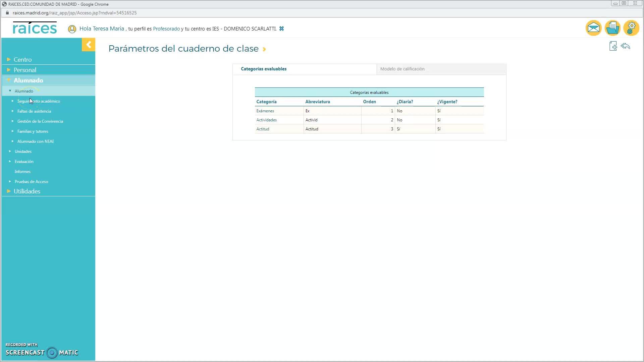Viewport: 644px width, 362px height.
Task: Expand the Centro menu section
Action: point(22,60)
